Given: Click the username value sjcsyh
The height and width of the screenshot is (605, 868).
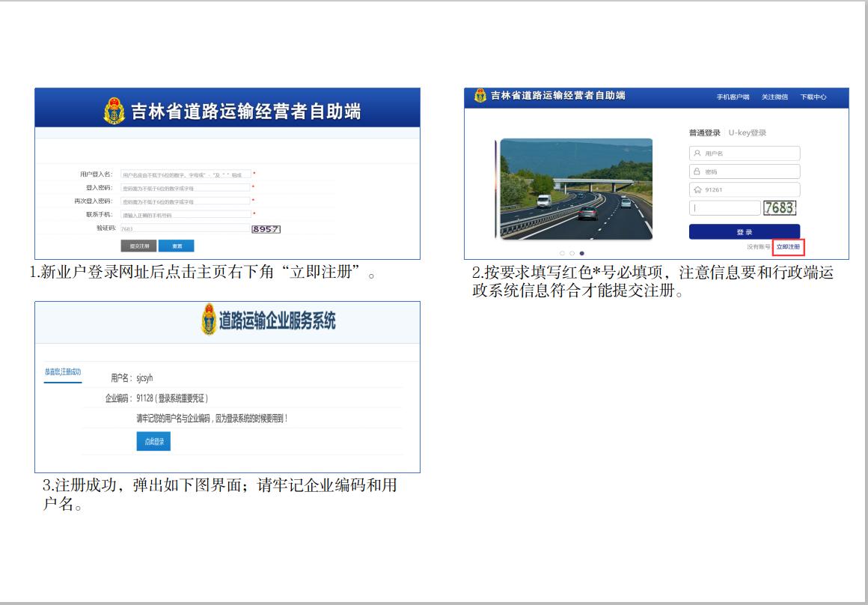Looking at the screenshot, I should 144,378.
